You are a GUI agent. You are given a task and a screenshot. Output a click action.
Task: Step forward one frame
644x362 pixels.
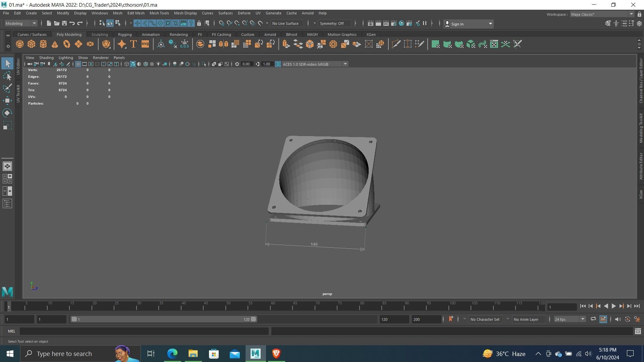tap(629, 306)
